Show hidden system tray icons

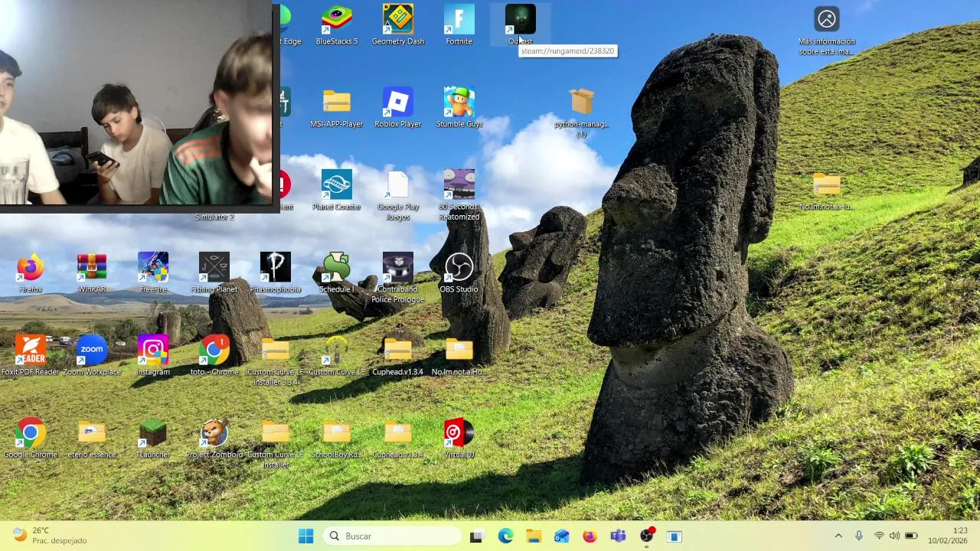tap(838, 536)
